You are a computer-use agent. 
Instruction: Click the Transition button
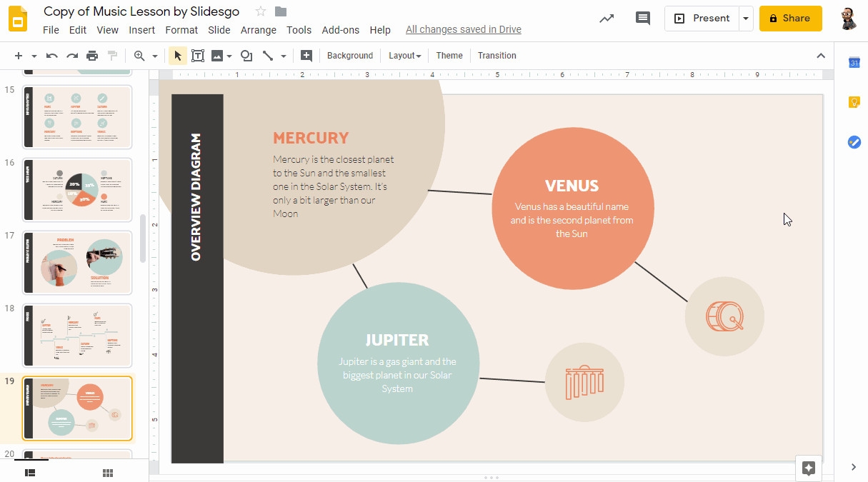[x=497, y=56]
